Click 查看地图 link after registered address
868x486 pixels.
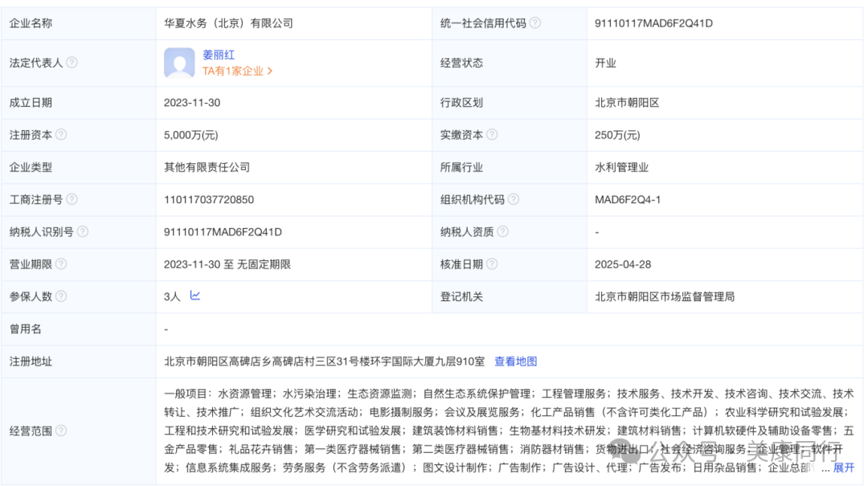[515, 361]
